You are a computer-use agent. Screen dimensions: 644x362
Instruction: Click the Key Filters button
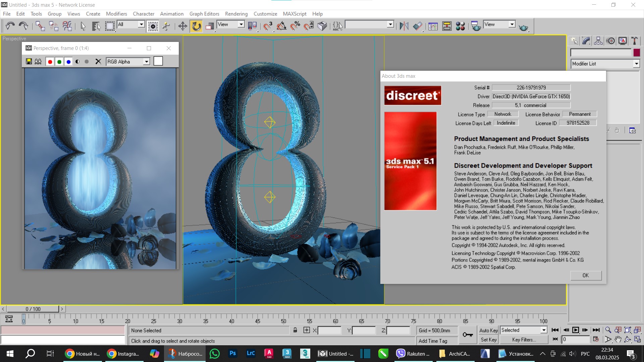click(x=524, y=340)
